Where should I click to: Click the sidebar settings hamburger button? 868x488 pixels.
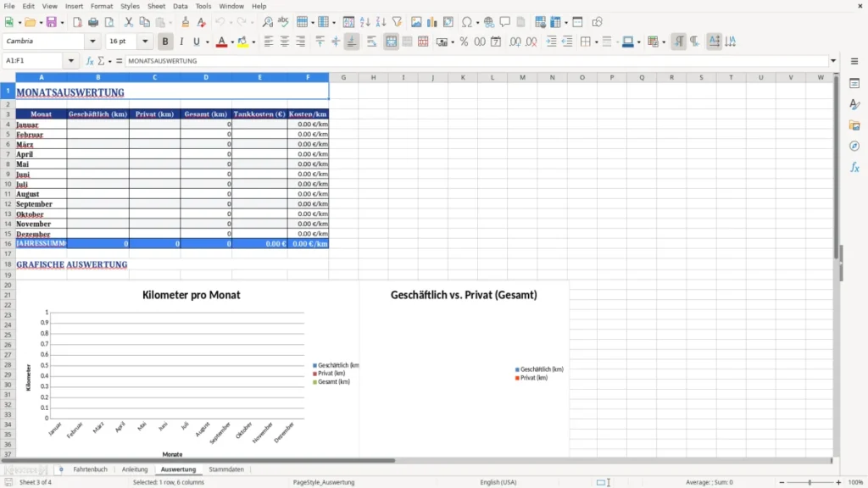pyautogui.click(x=854, y=61)
